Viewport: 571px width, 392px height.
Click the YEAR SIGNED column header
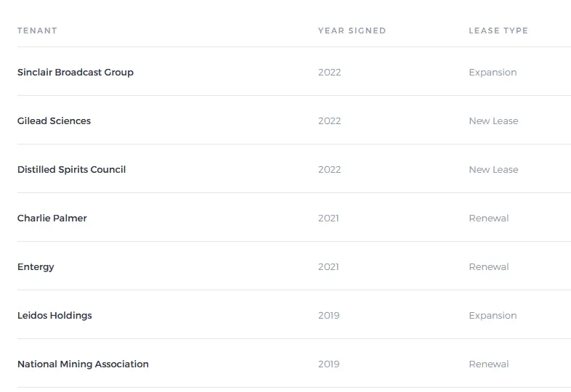tap(352, 30)
